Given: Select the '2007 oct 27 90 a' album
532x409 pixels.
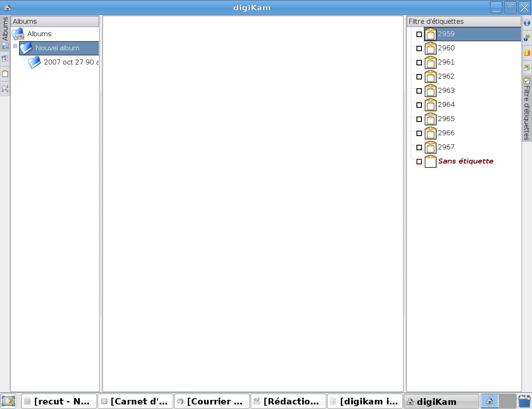Looking at the screenshot, I should click(71, 62).
